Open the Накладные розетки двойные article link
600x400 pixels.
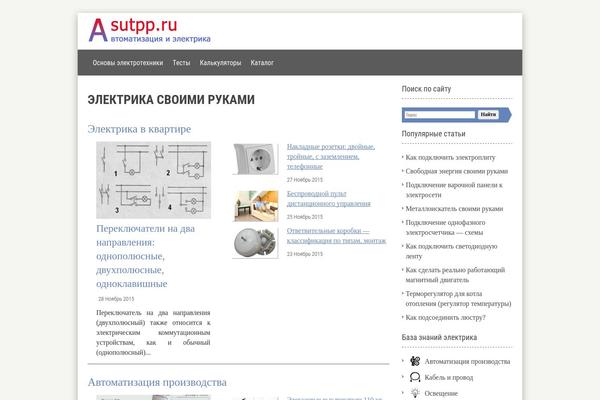(331, 156)
